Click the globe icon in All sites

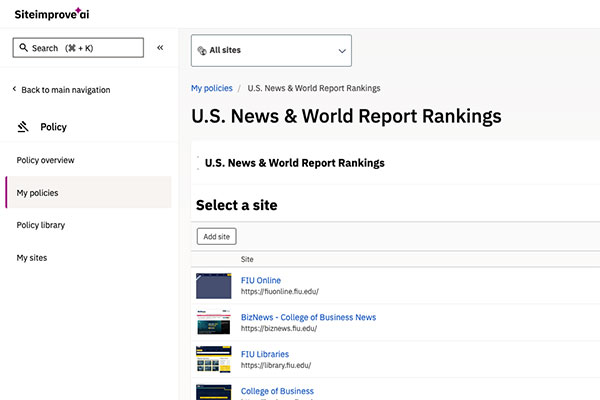[202, 51]
